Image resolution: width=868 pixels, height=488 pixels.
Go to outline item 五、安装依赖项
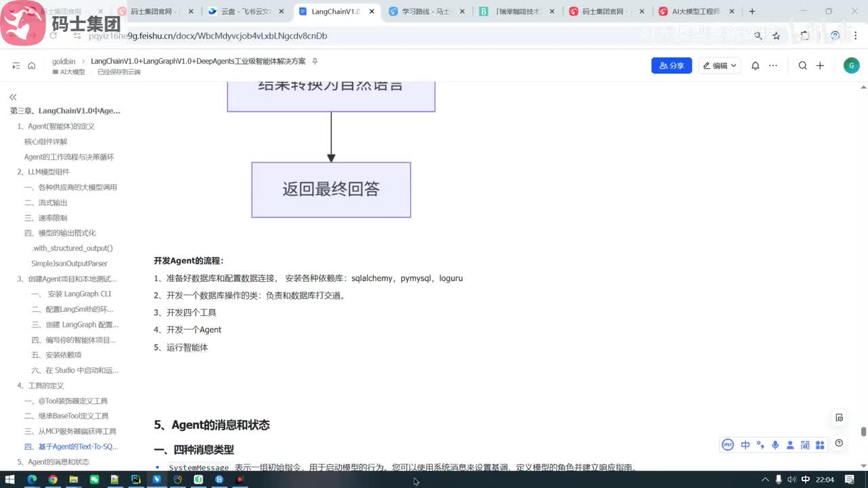[x=56, y=355]
